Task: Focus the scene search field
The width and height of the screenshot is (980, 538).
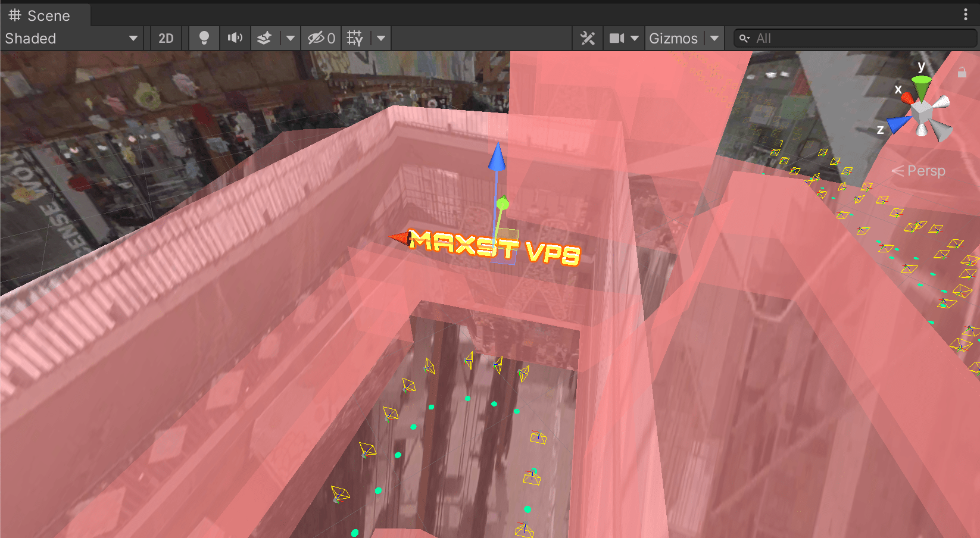Action: pyautogui.click(x=855, y=38)
